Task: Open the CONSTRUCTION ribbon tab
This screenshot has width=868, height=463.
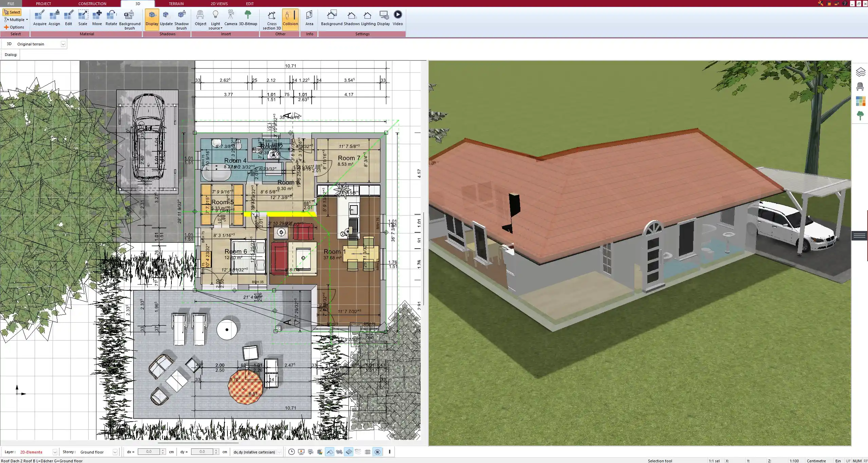Action: coord(92,3)
